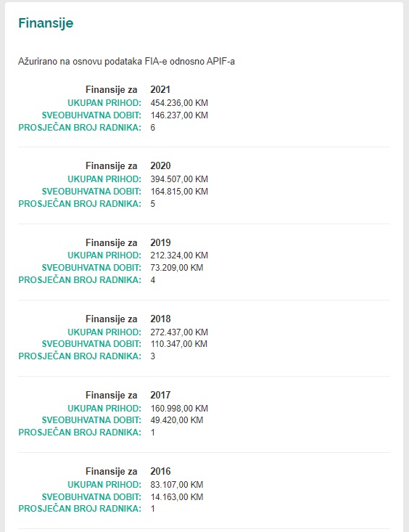
Task: Click the 2016 profit value 14.163,00 KM
Action: [x=177, y=497]
